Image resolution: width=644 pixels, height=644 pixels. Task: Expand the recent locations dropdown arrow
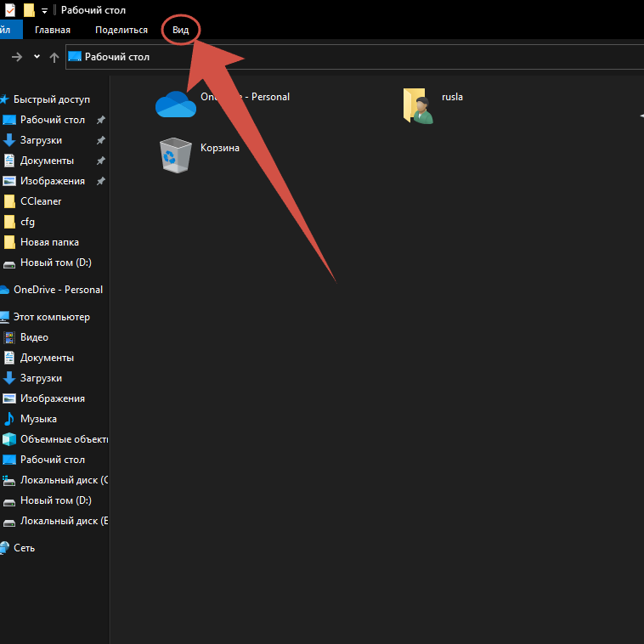(x=37, y=57)
